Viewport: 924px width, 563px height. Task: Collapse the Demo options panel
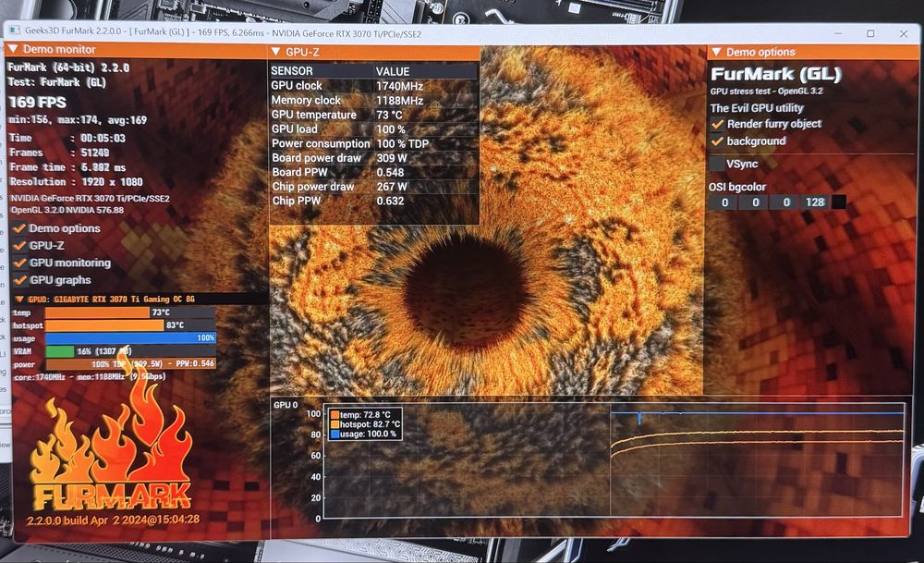point(717,52)
